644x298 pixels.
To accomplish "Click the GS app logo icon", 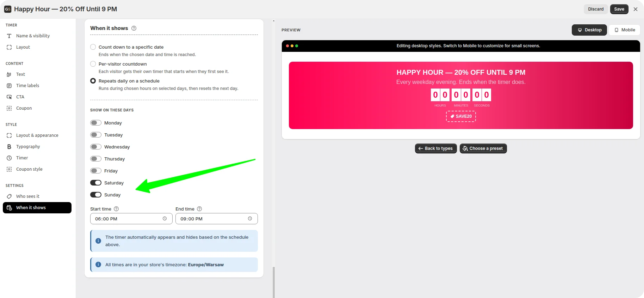I will pos(8,9).
